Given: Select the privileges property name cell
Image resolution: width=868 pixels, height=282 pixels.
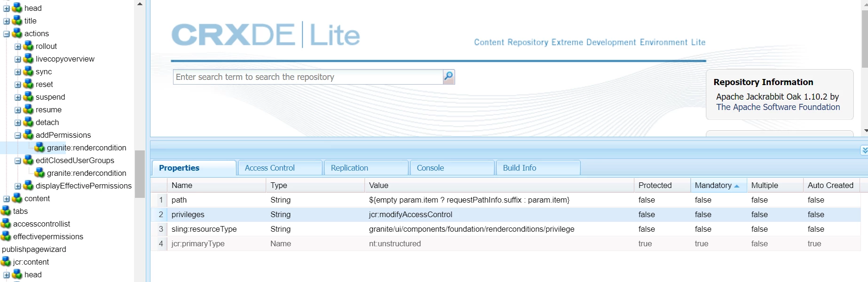Looking at the screenshot, I should point(217,214).
